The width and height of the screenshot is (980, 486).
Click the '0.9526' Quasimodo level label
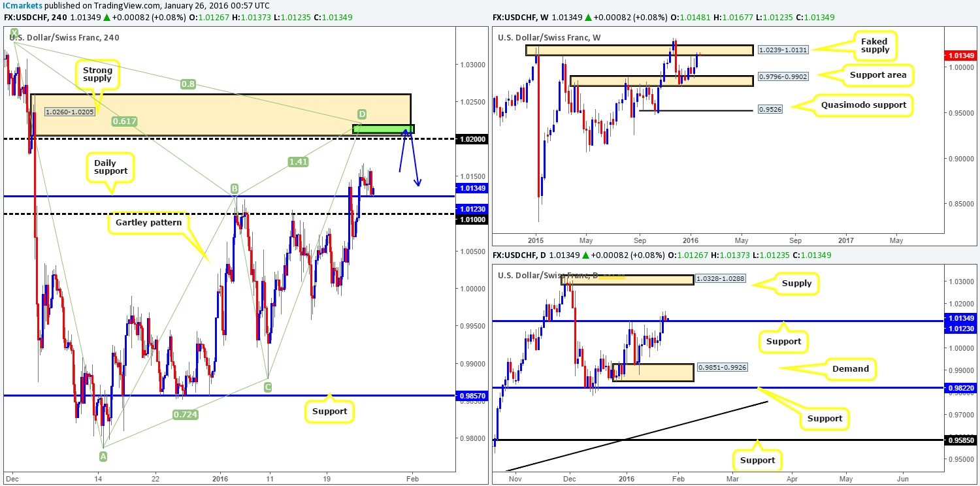tap(771, 109)
